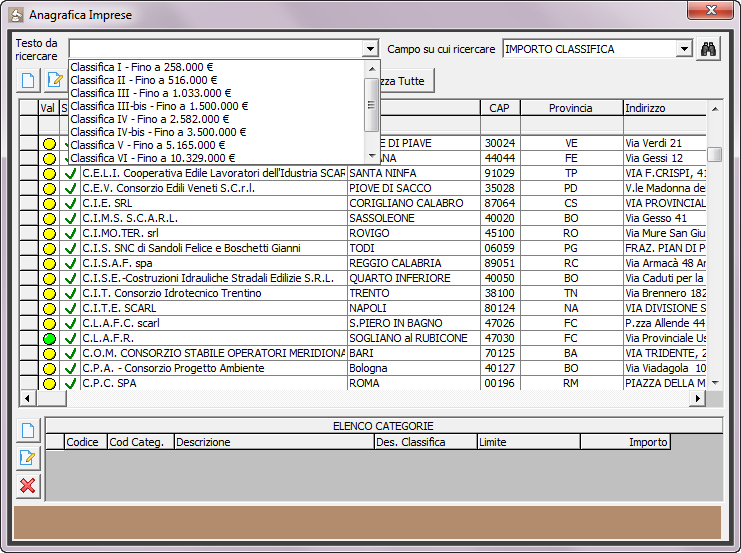Click red X delete category icon
This screenshot has width=741, height=553.
(x=28, y=485)
